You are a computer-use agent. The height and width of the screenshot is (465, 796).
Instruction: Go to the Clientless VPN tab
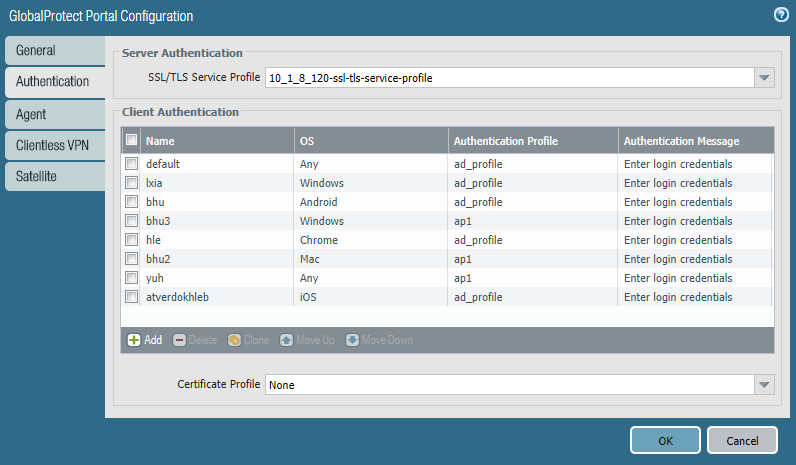click(55, 145)
